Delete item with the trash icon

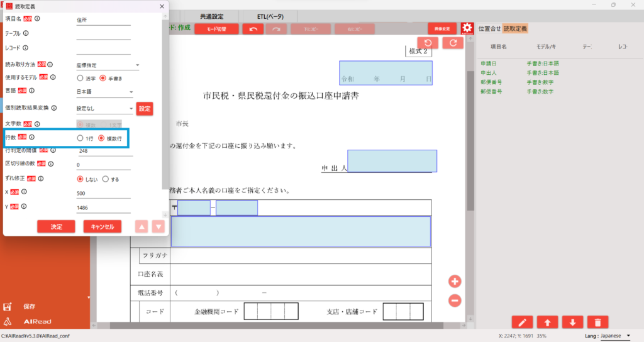(597, 322)
